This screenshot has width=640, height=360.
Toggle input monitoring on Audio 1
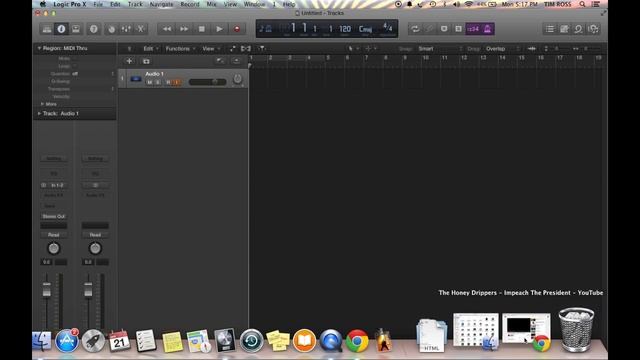coord(177,82)
